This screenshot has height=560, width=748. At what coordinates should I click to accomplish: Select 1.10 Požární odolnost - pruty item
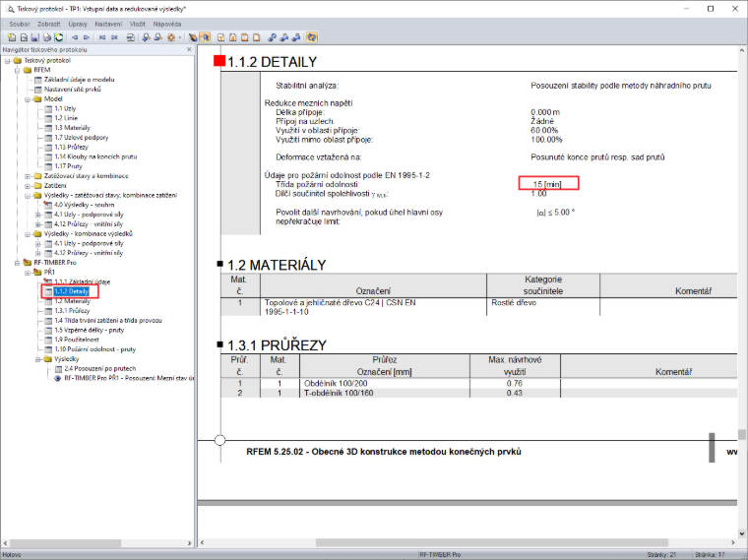94,349
